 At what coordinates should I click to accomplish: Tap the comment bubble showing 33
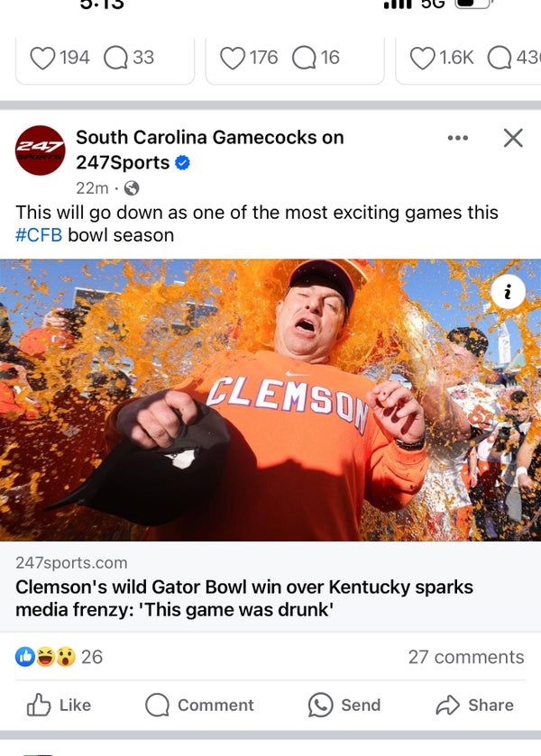point(116,58)
